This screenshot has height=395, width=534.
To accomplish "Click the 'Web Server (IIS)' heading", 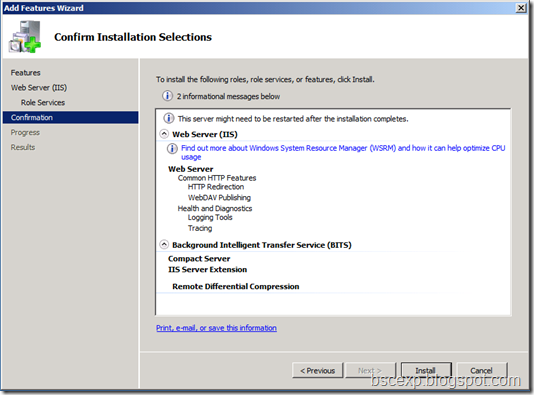I will pos(205,134).
